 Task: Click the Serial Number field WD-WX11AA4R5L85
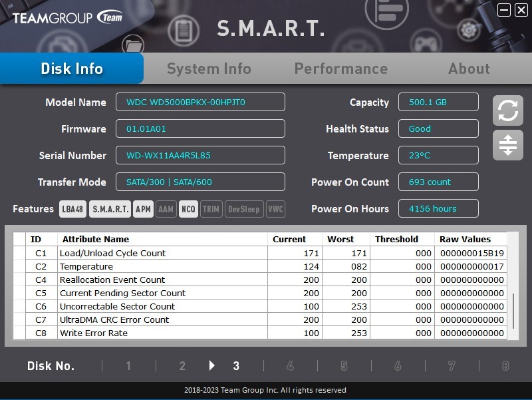click(200, 155)
